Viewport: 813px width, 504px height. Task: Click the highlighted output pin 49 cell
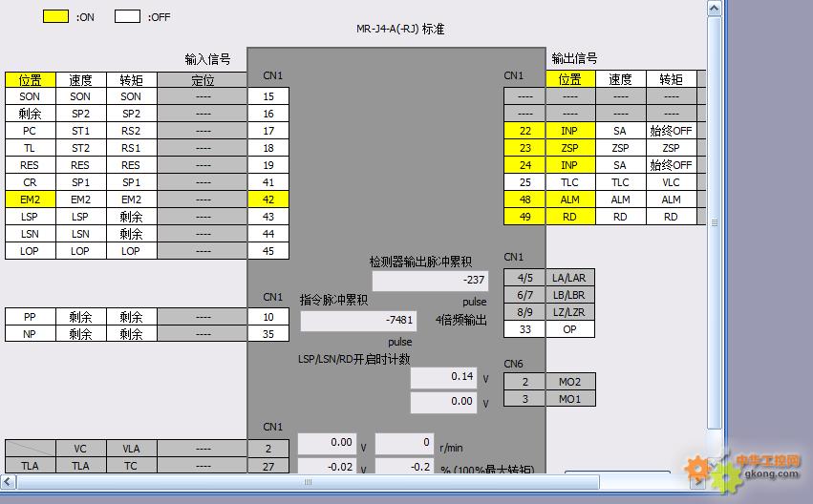click(x=524, y=217)
